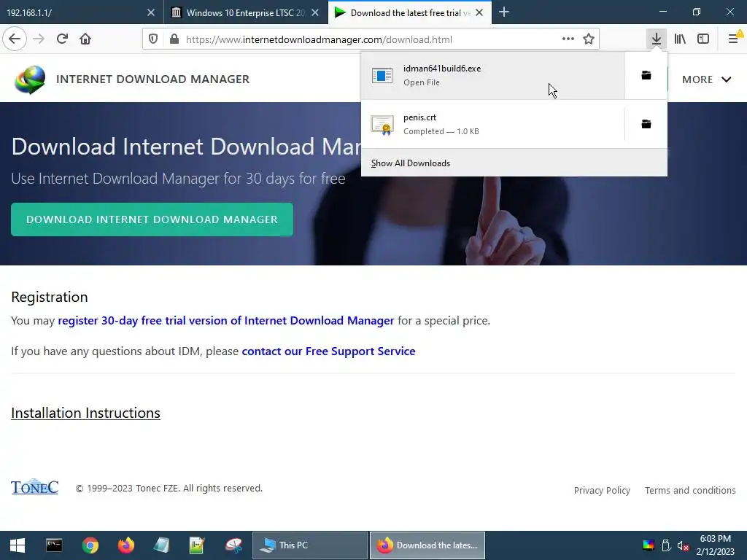
Task: Open the green notepad taskbar app
Action: tap(197, 545)
